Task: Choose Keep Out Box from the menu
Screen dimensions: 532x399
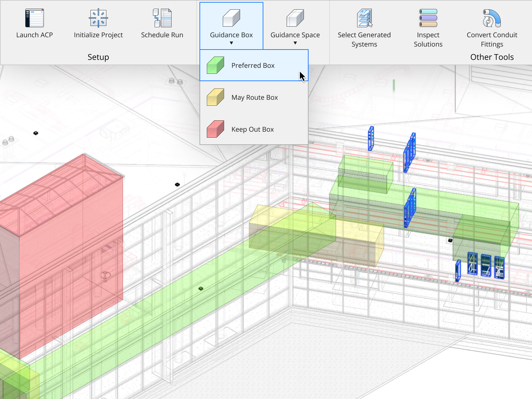Action: pyautogui.click(x=252, y=129)
